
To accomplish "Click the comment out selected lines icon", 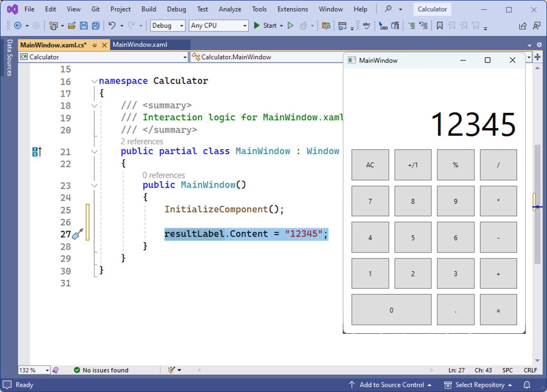I will [411, 25].
